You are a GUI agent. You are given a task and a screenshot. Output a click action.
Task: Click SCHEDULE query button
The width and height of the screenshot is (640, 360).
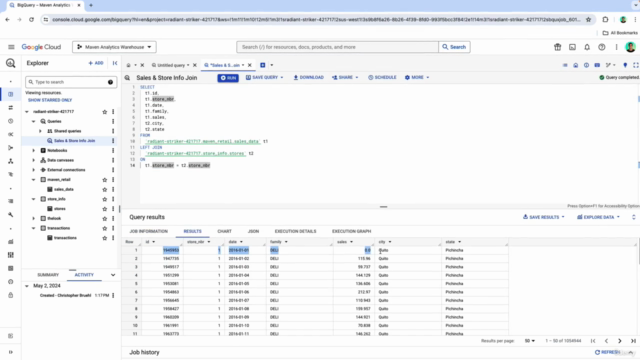[x=382, y=78]
